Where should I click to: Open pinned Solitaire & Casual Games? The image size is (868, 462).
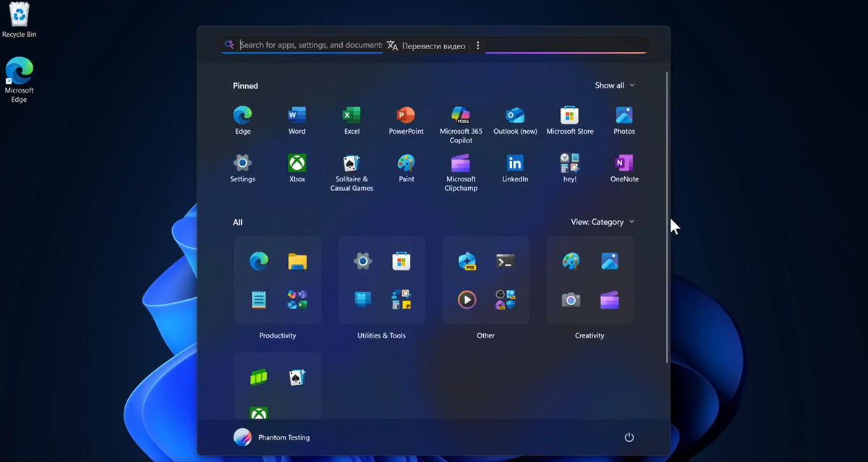[x=352, y=172]
